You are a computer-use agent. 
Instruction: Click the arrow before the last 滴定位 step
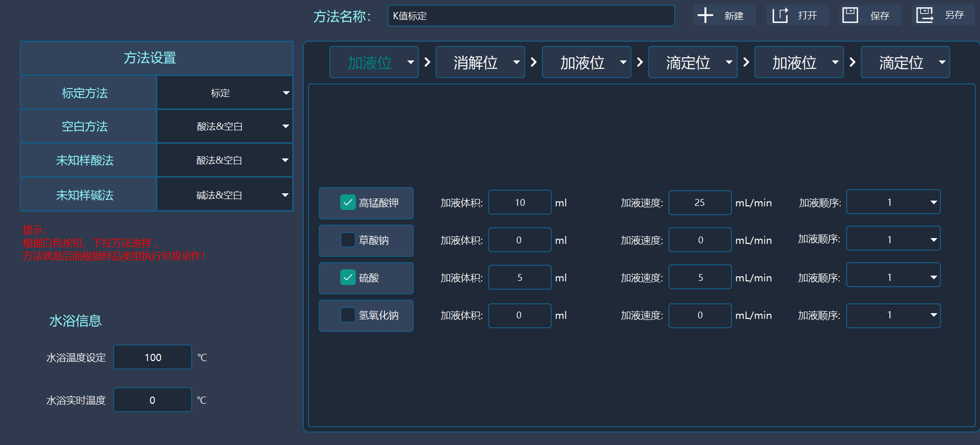coord(852,63)
